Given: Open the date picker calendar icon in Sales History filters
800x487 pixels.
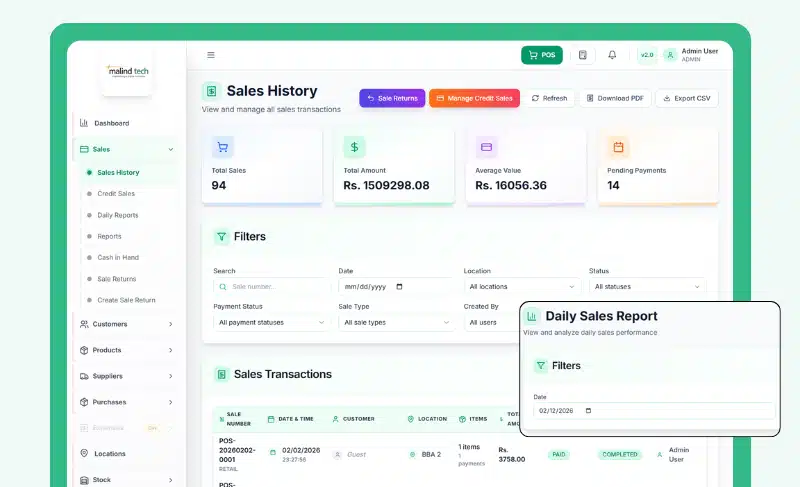Looking at the screenshot, I should pyautogui.click(x=399, y=287).
